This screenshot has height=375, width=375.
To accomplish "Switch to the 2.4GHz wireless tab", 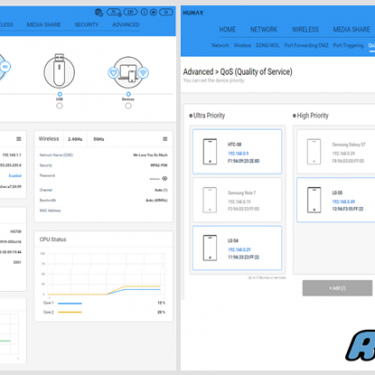I will point(75,139).
